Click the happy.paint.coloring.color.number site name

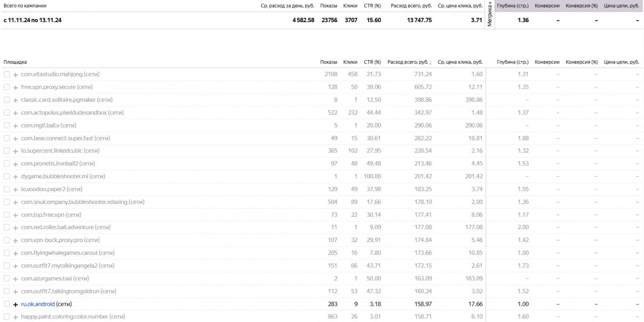click(x=65, y=316)
